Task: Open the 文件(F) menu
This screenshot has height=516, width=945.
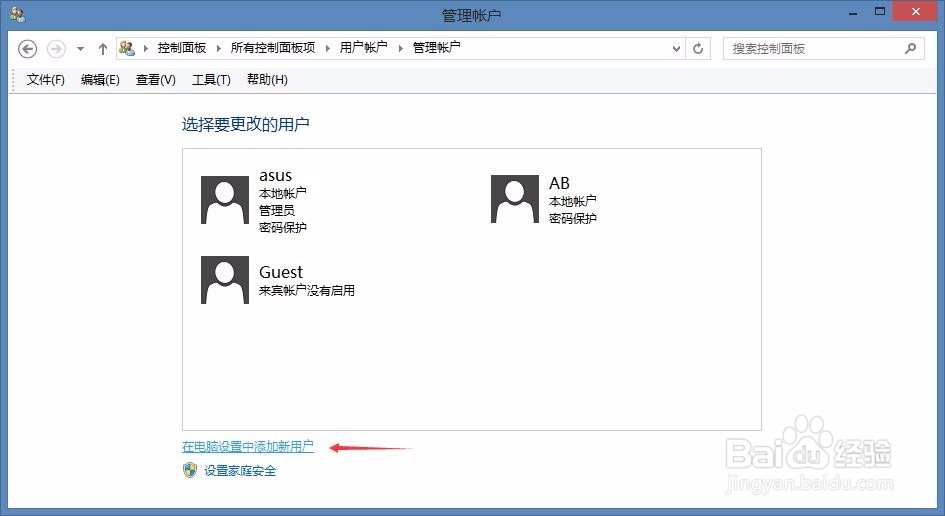Action: click(x=45, y=80)
